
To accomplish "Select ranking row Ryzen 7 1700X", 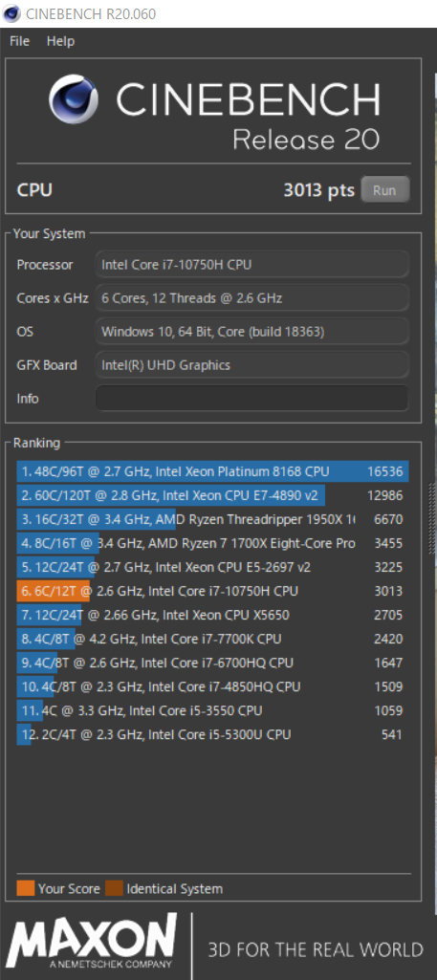I will (212, 543).
